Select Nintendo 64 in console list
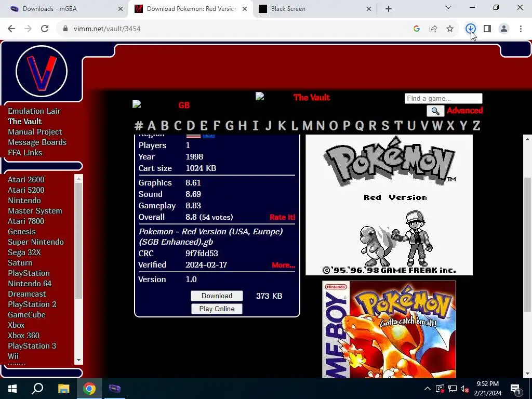 pyautogui.click(x=30, y=283)
